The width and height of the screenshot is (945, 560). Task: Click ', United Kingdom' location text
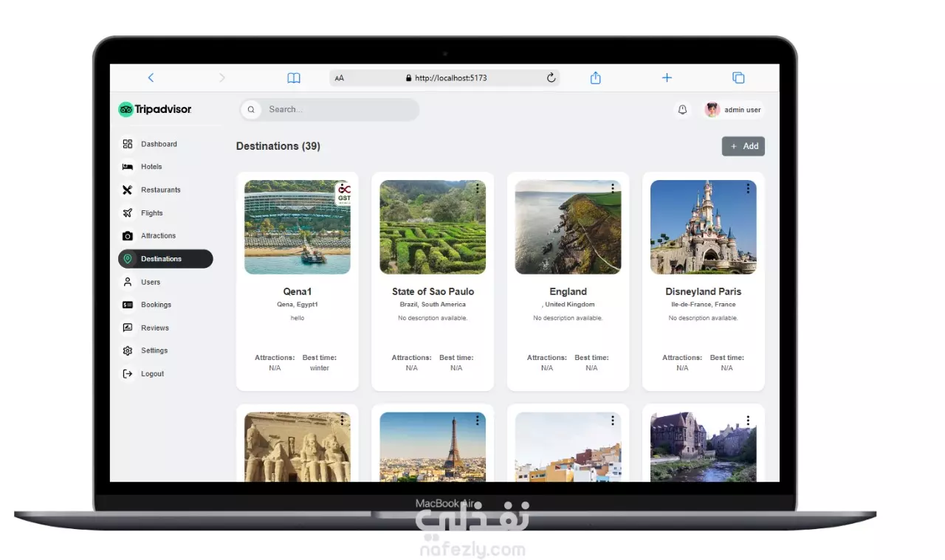568,304
